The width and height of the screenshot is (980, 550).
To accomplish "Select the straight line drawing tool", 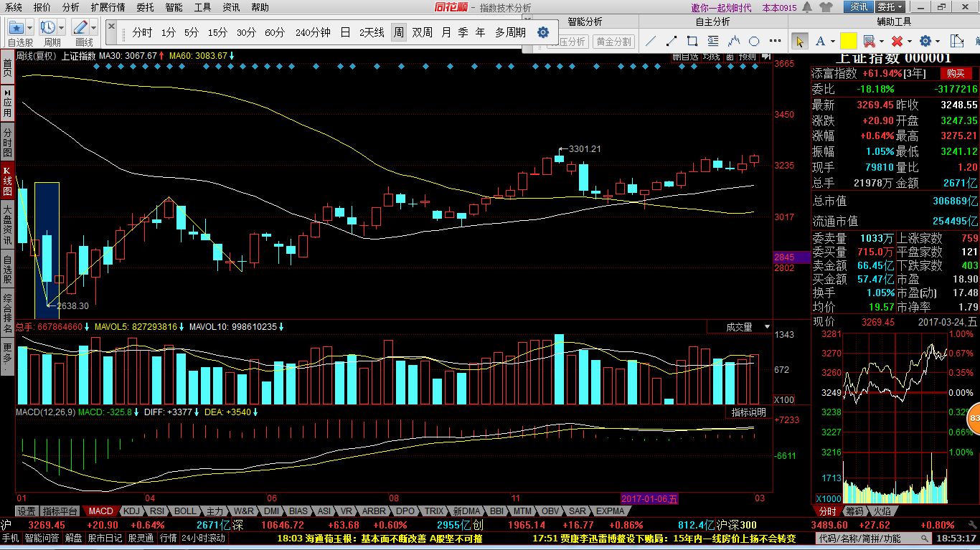I will pos(651,42).
